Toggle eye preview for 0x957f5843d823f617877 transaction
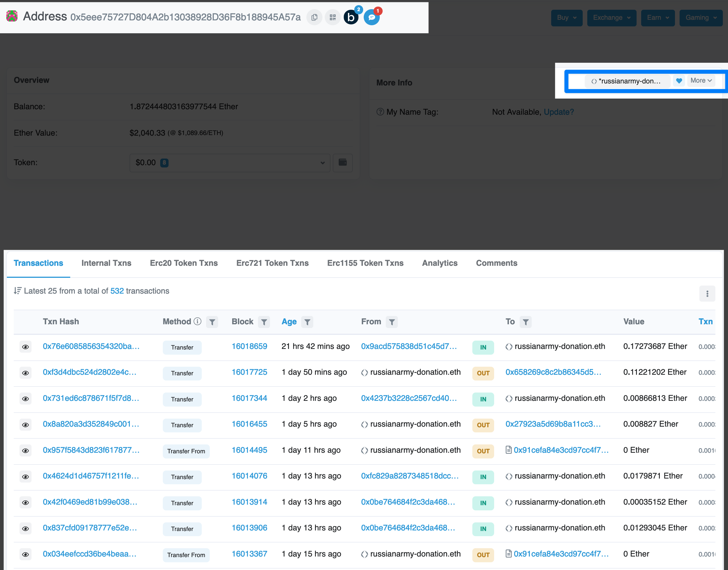Image resolution: width=728 pixels, height=570 pixels. click(25, 451)
